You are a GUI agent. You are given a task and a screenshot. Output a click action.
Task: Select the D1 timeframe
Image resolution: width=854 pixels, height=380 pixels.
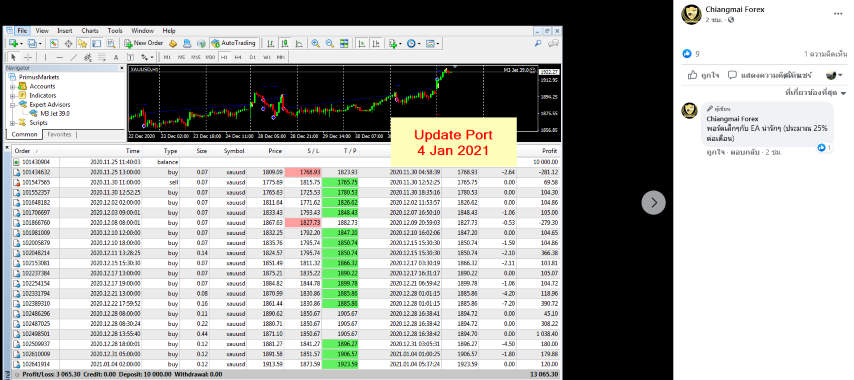[253, 57]
